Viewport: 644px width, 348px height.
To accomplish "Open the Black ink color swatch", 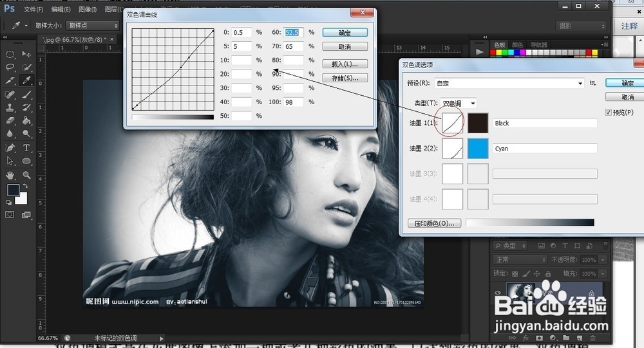I will pos(478,123).
